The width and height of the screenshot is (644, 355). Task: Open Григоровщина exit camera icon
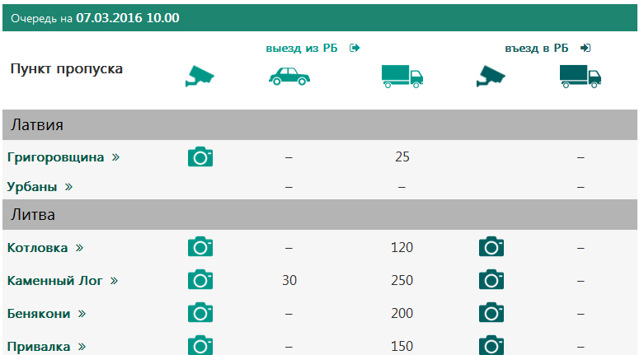click(200, 156)
